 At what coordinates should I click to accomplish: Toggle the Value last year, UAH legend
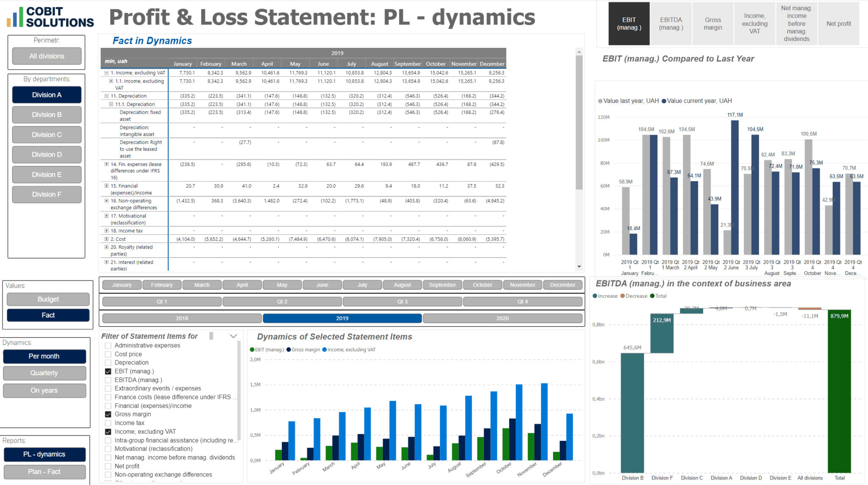coord(630,100)
